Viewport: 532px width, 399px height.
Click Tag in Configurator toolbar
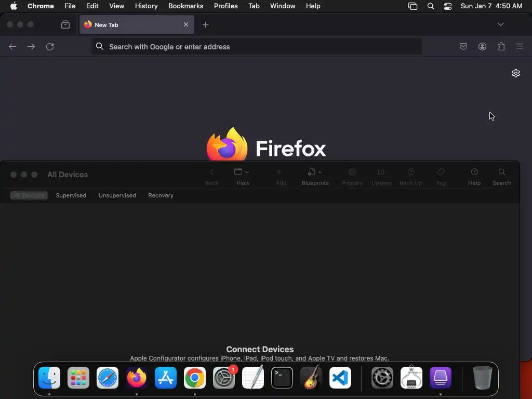[441, 177]
